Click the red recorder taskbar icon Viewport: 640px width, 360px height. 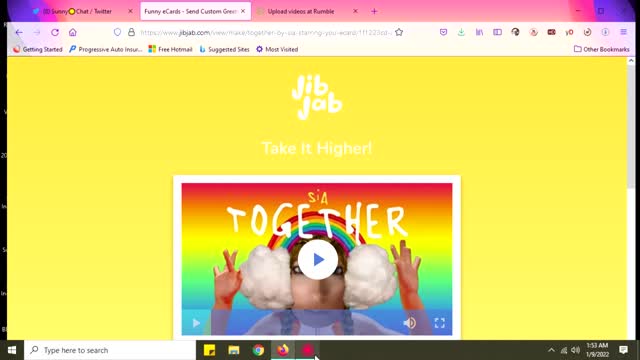(x=307, y=350)
